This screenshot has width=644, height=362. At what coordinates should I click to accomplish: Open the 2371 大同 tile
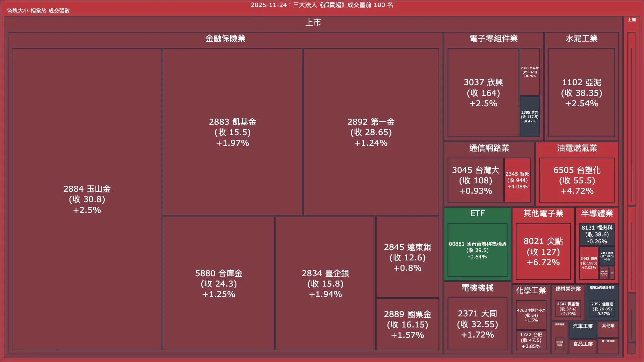477,323
